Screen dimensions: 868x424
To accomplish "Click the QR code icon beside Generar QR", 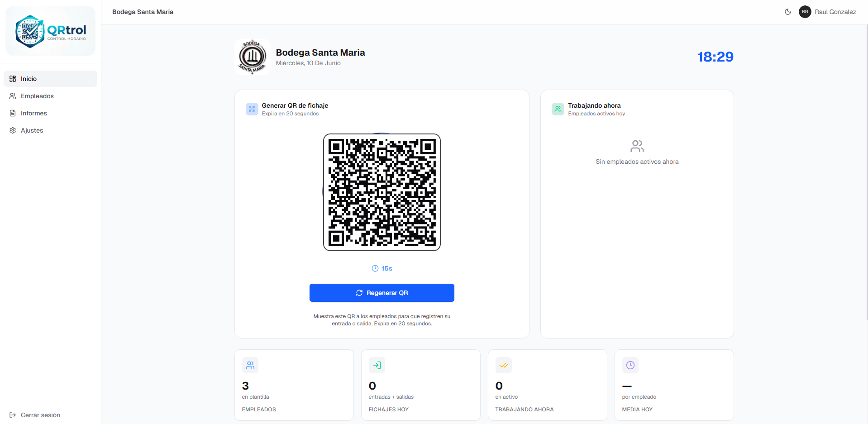I will pyautogui.click(x=252, y=109).
